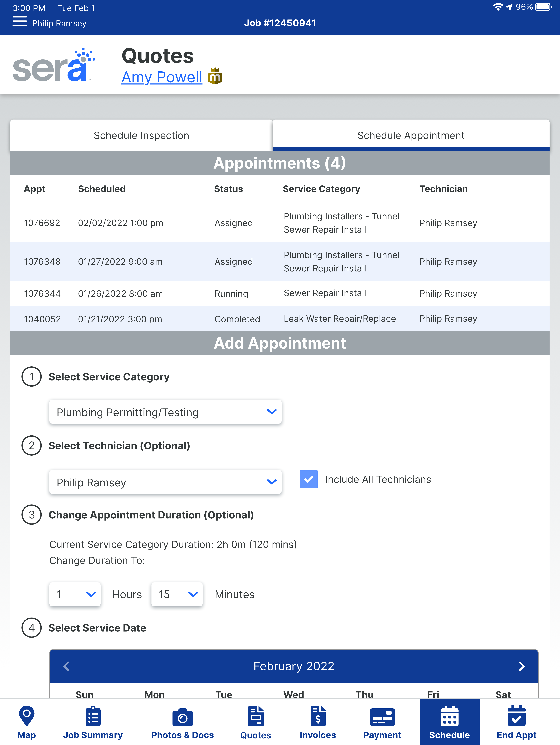560x745 pixels.
Task: Go to previous month in calendar
Action: pos(66,666)
